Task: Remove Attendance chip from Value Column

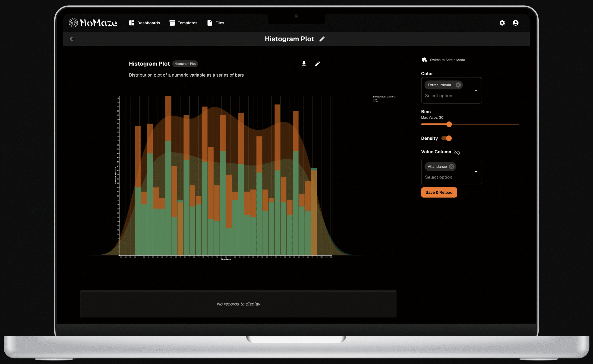Action: coord(451,166)
